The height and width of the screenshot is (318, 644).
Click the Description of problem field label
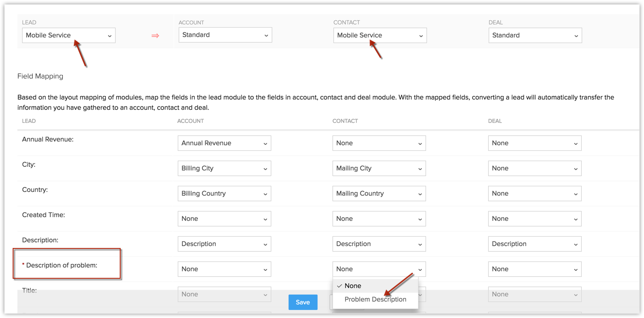(x=61, y=265)
